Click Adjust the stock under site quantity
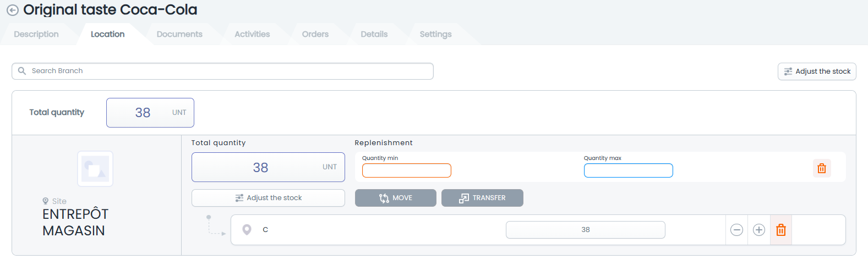Viewport: 868px width, 265px height. pos(268,198)
